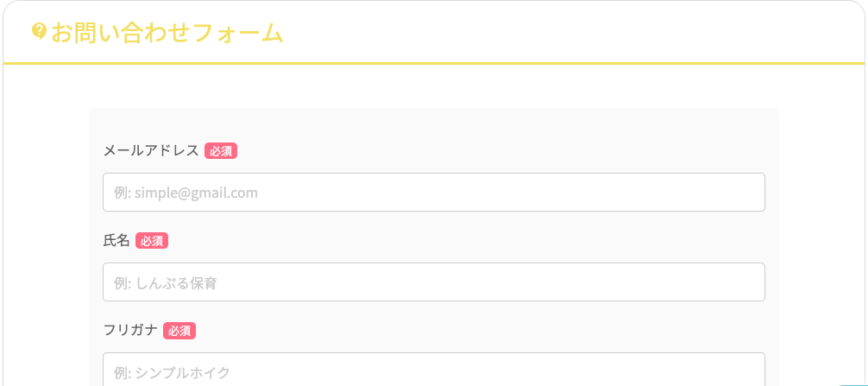Click the お問い合わせフォーム heading text
Image resolution: width=868 pixels, height=386 pixels.
(167, 33)
